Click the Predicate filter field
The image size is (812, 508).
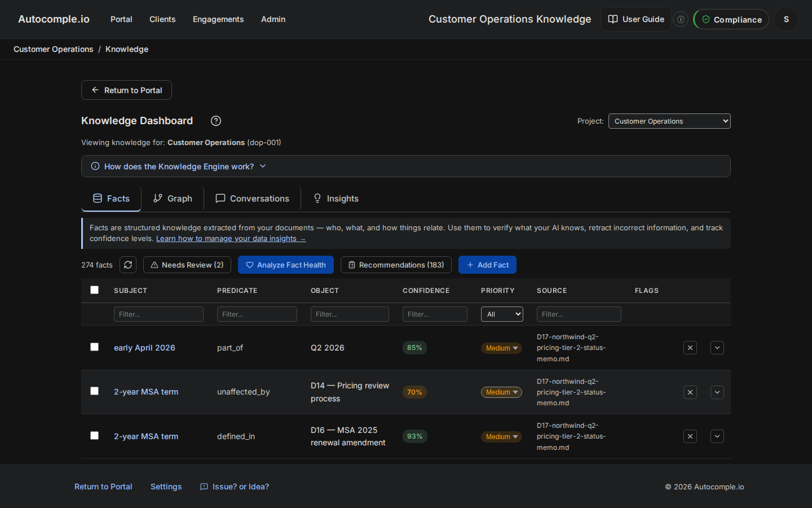(257, 314)
